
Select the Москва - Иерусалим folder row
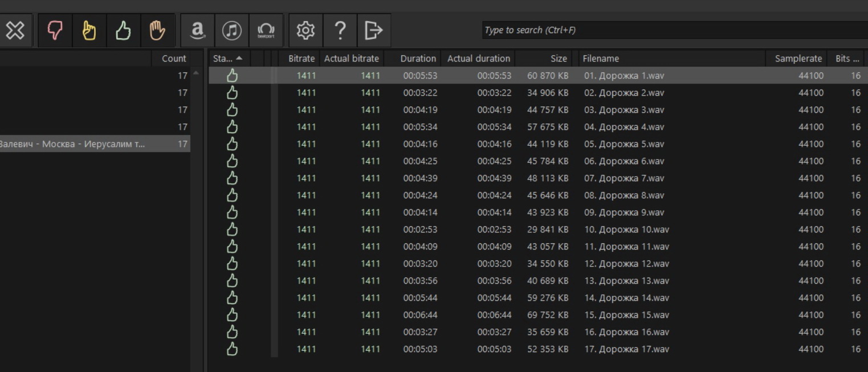point(95,144)
